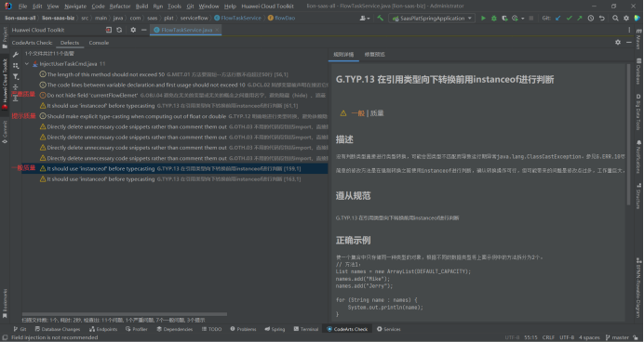Click the filter funnel icon in defects toolbar
This screenshot has width=644, height=342.
coord(16,77)
